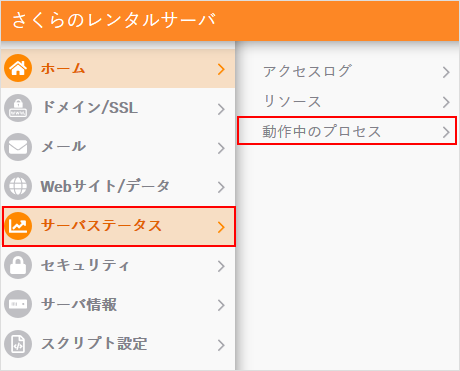
Task: Open the リソース submenu item
Action: [x=347, y=101]
